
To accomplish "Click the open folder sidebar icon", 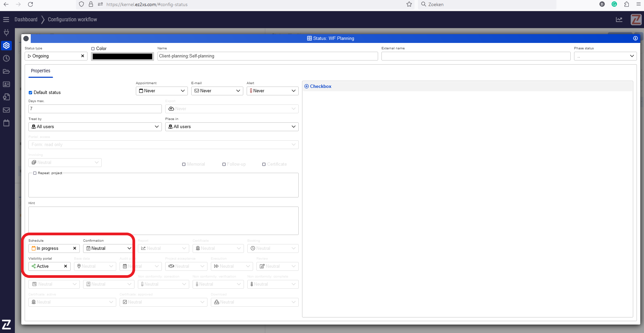I will coord(6,71).
